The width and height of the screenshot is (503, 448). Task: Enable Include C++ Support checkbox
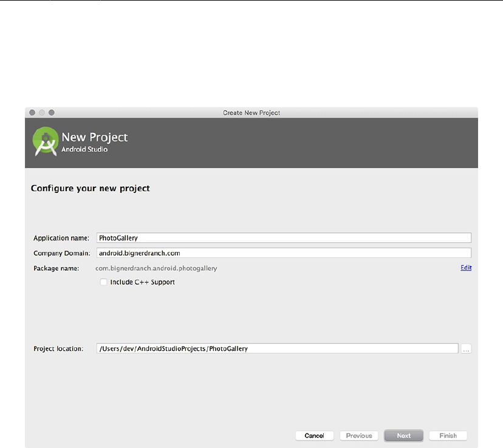coord(103,282)
